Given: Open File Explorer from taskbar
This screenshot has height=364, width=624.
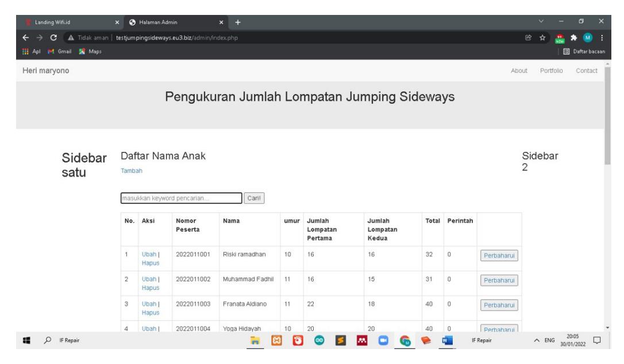Looking at the screenshot, I should (x=255, y=340).
